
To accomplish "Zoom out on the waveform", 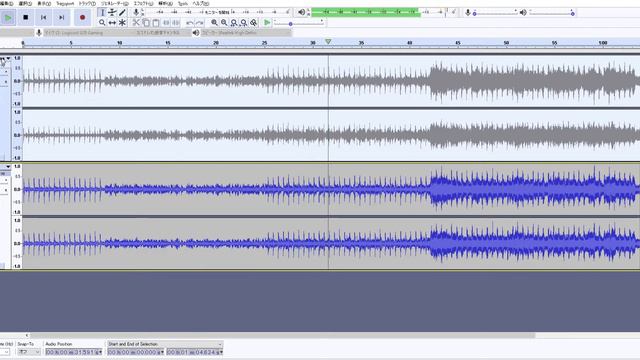I will [224, 23].
